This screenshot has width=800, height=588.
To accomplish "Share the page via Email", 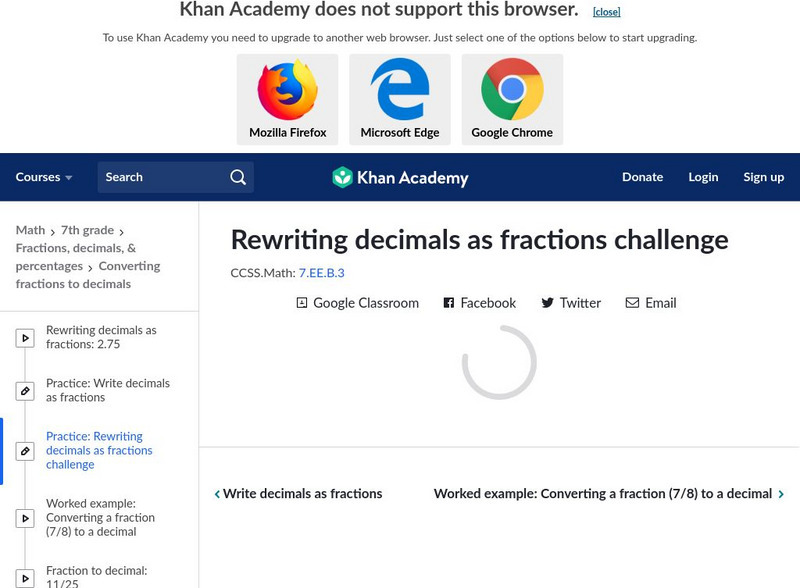I will click(651, 303).
